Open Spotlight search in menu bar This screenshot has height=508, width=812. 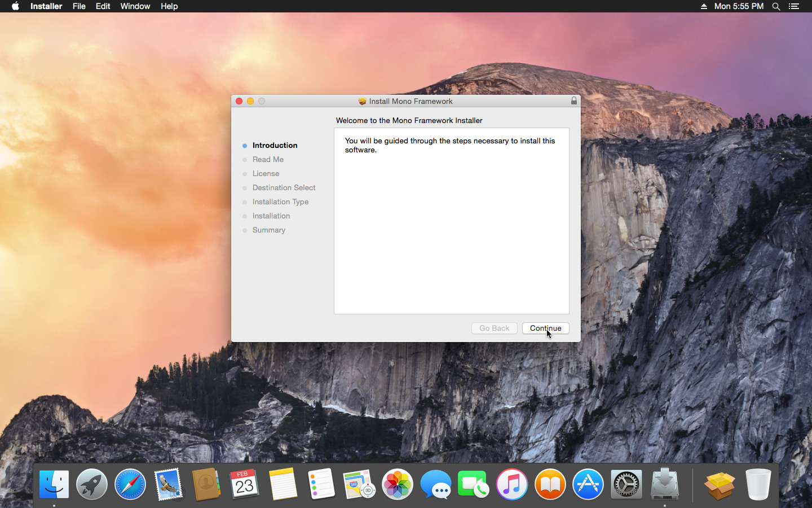tap(776, 6)
